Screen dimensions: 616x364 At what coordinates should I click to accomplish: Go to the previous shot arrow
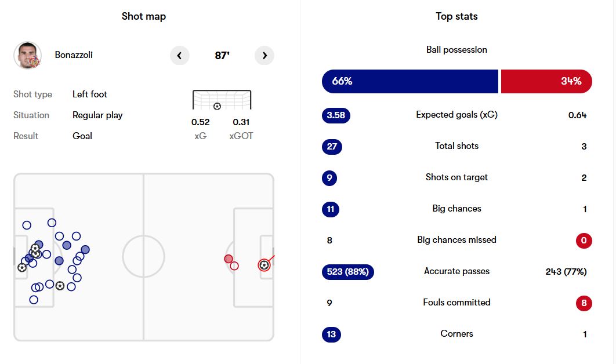[179, 56]
